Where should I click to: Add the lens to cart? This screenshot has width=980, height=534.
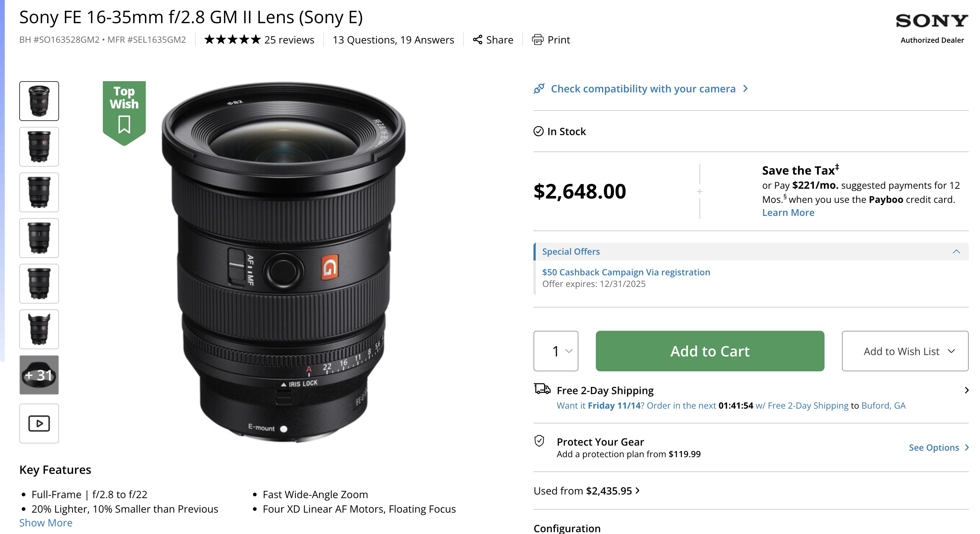pyautogui.click(x=710, y=351)
